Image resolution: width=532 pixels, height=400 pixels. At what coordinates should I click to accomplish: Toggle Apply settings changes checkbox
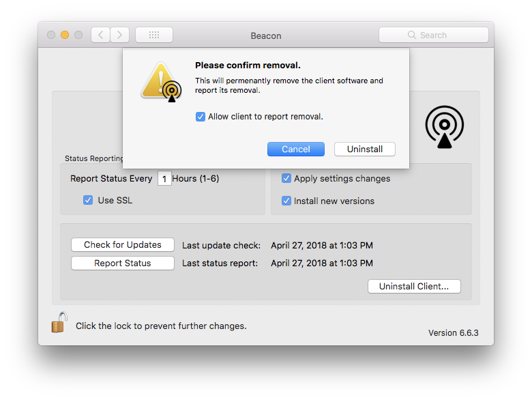pyautogui.click(x=286, y=179)
